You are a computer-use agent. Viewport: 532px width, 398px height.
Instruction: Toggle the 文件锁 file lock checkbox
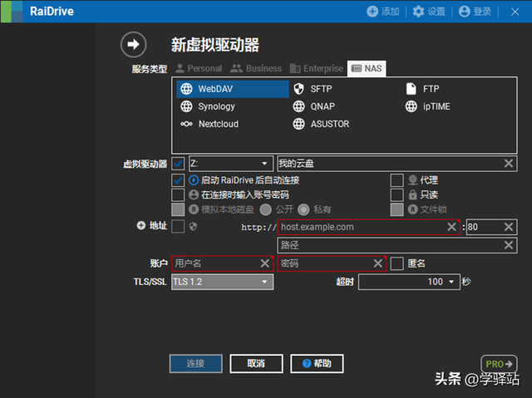(397, 209)
